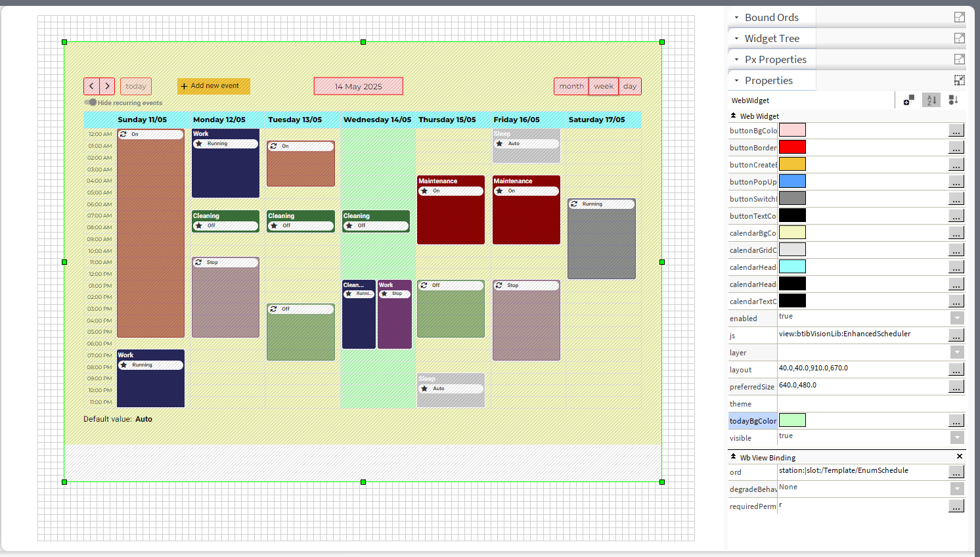Sort properties alphabetically A-Z
980x557 pixels.
[x=931, y=100]
